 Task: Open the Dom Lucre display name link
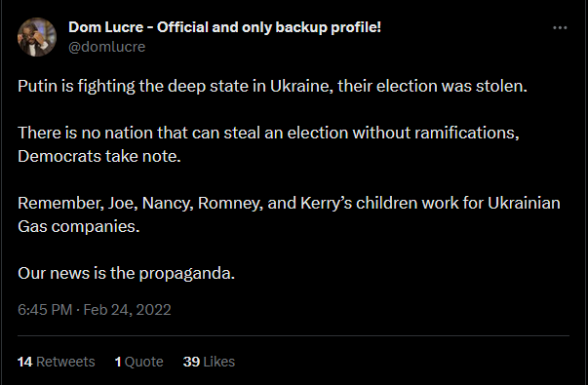pos(224,27)
